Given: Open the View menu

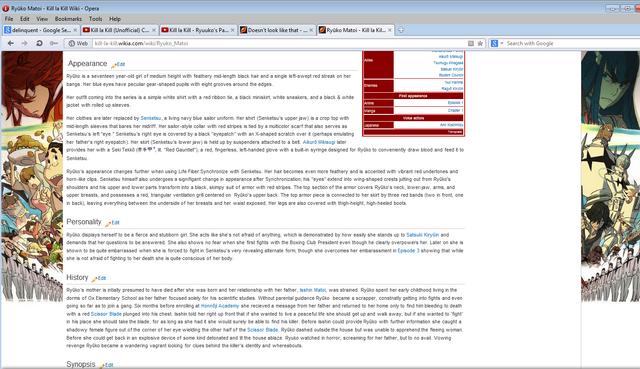Looking at the screenshot, I should pos(42,19).
